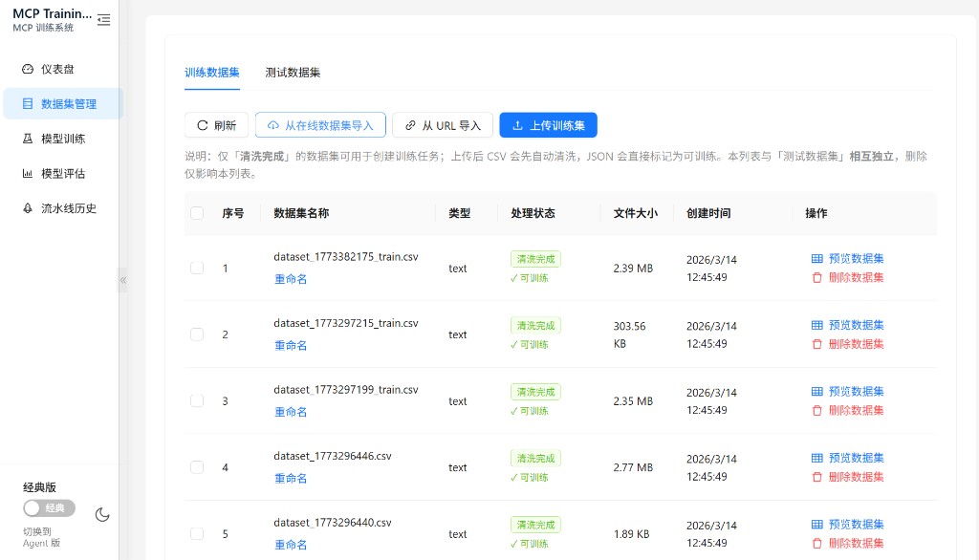979x560 pixels.
Task: Click 删除数据集 for dataset_1773382175_train.csv
Action: [x=847, y=277]
